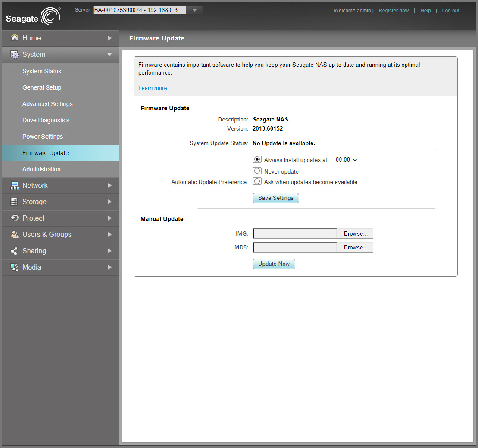Open the Storage menu label
Image resolution: width=478 pixels, height=448 pixels.
pos(34,202)
